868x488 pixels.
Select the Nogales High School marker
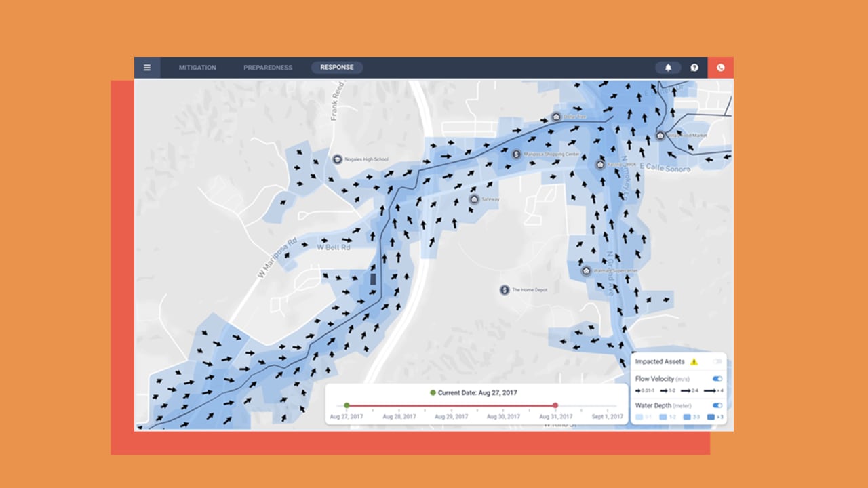tap(337, 159)
